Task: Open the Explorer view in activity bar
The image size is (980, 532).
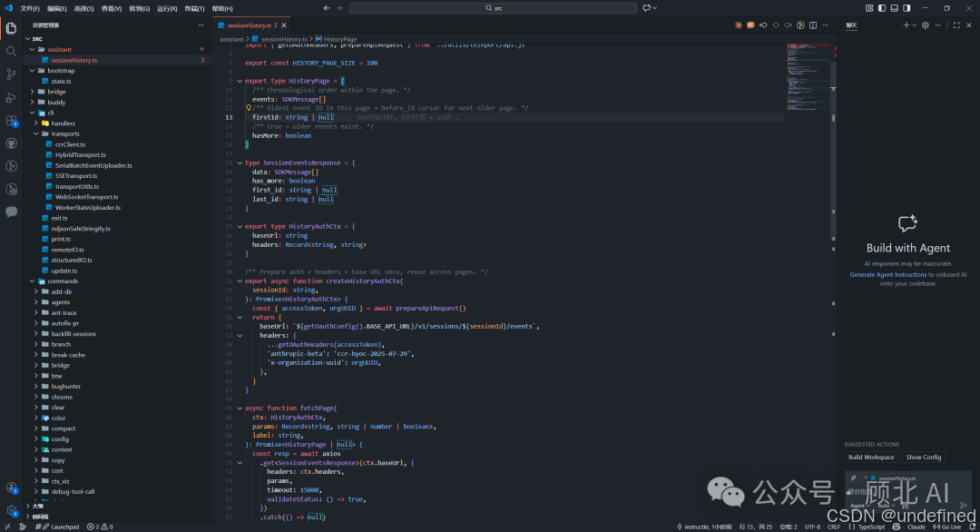Action: click(x=11, y=28)
